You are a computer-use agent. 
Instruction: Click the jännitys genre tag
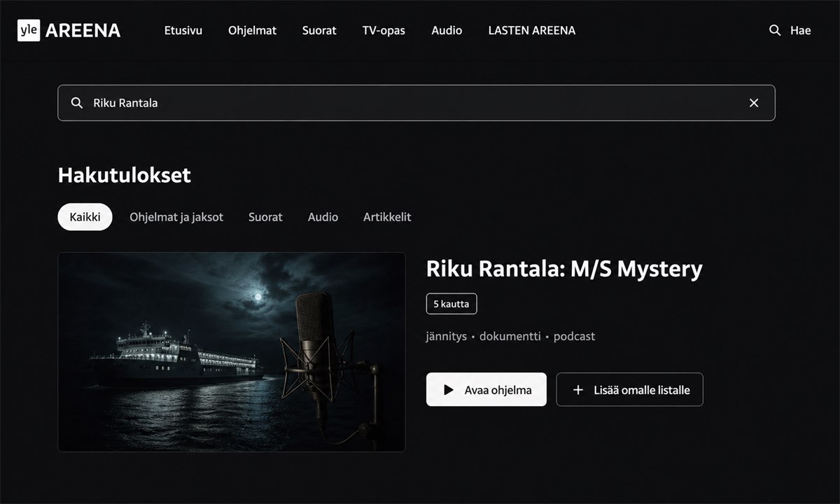click(447, 336)
